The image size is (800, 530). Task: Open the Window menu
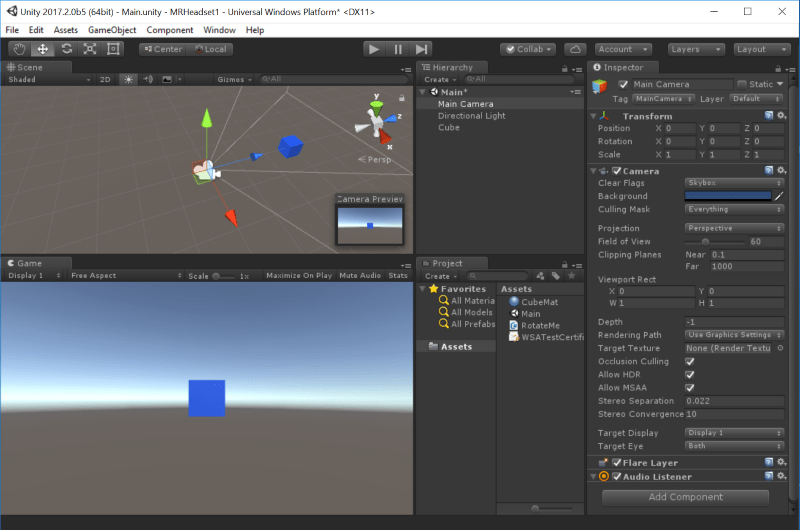click(219, 30)
